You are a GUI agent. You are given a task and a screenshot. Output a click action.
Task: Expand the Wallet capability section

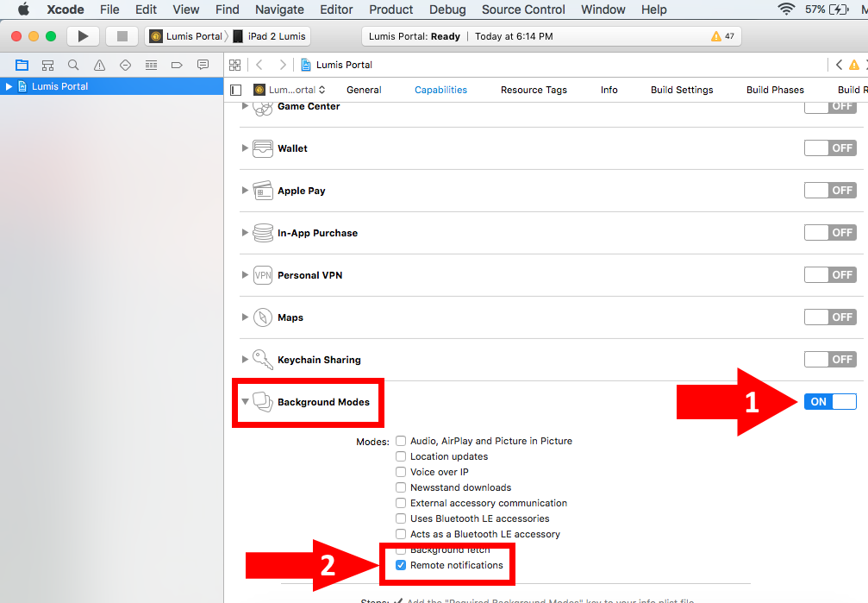pyautogui.click(x=245, y=148)
